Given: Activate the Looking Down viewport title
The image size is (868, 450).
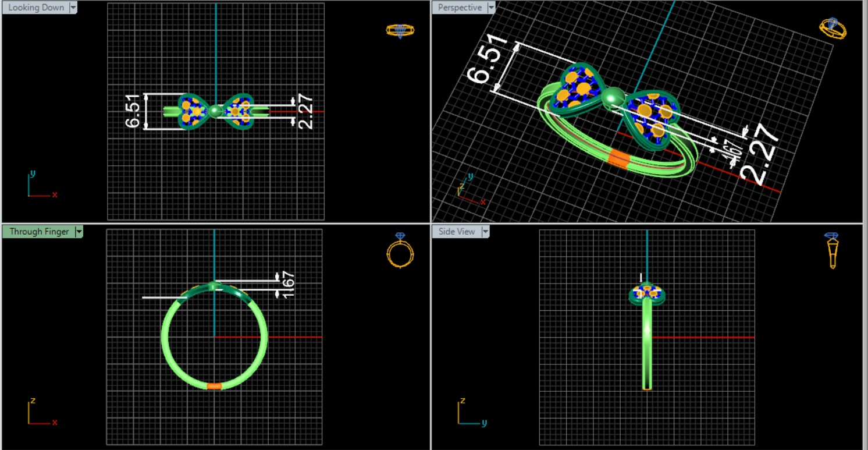Looking at the screenshot, I should [x=35, y=8].
